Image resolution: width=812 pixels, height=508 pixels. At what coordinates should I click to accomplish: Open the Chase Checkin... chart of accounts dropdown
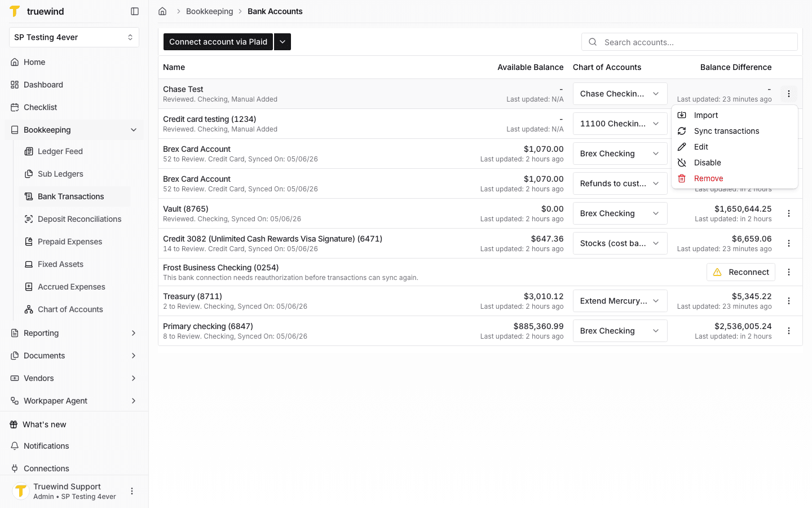pos(620,94)
